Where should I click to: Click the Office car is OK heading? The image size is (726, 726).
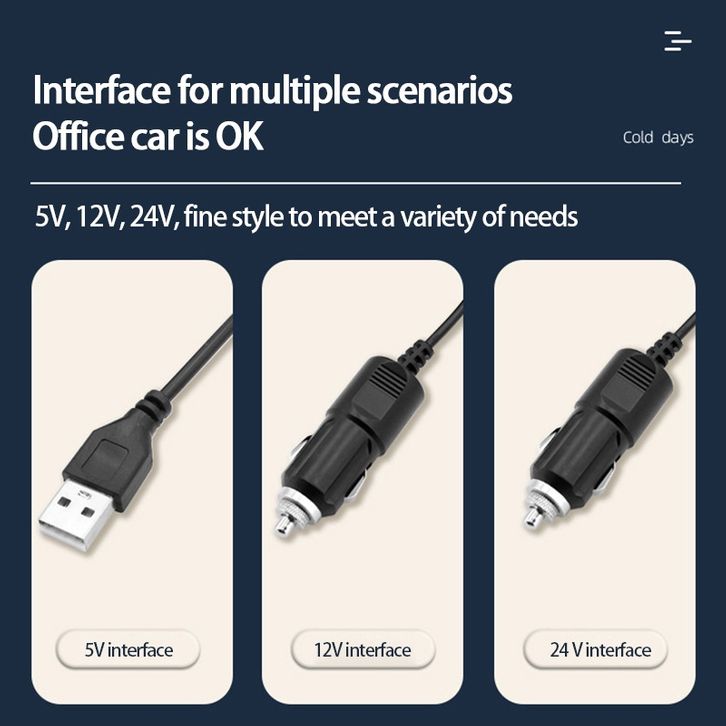(148, 136)
